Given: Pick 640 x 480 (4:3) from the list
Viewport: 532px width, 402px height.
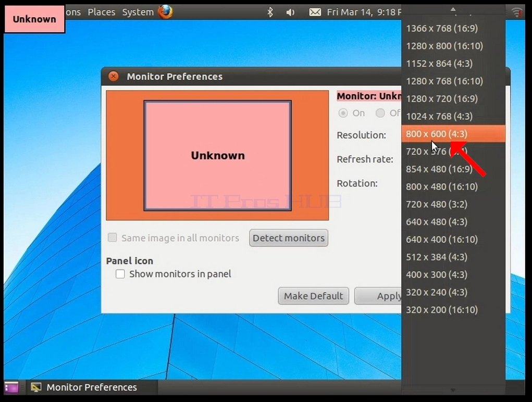Looking at the screenshot, I should (453, 222).
